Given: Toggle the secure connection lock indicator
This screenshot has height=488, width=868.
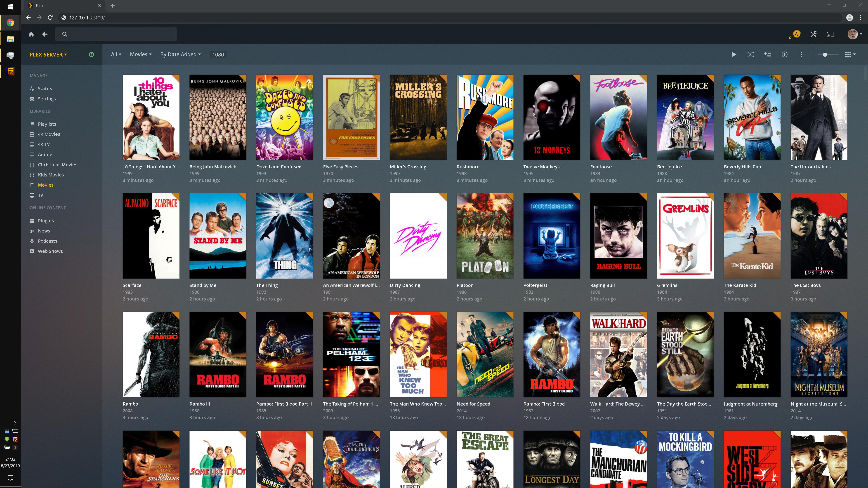Looking at the screenshot, I should click(92, 54).
